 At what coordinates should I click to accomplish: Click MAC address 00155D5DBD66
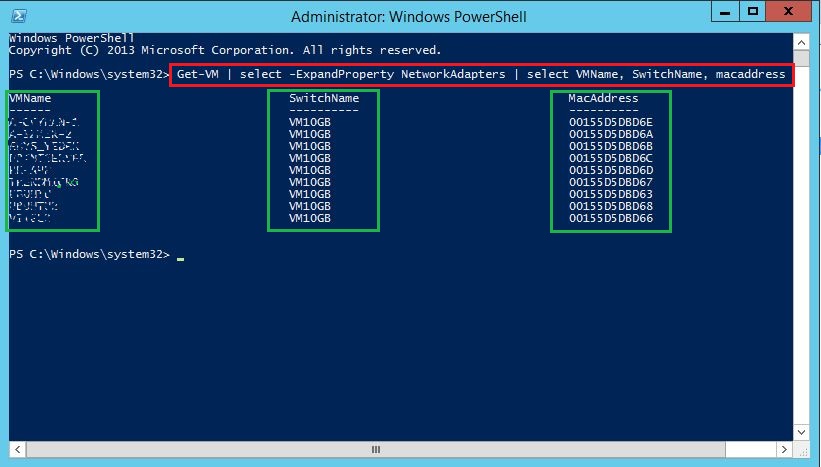(x=611, y=218)
